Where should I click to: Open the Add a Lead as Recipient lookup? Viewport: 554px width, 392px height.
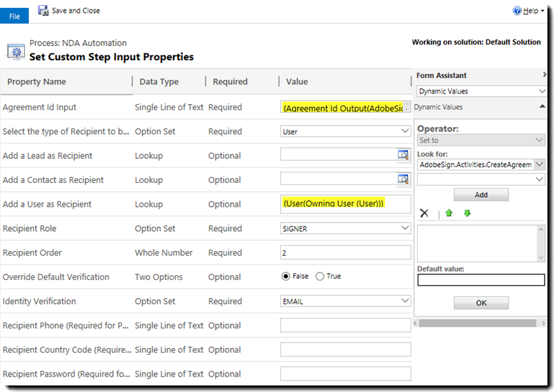(x=403, y=155)
